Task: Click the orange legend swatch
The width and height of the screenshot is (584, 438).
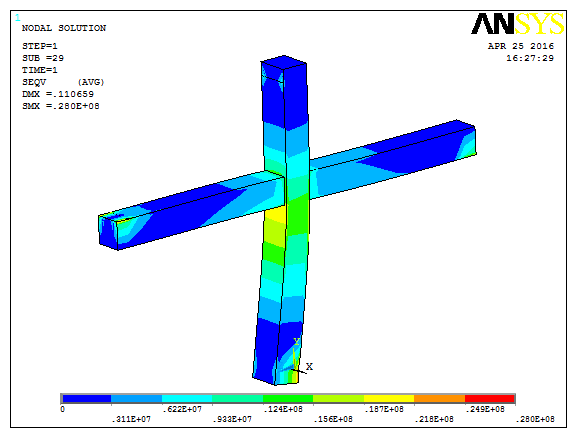Action: (439, 399)
